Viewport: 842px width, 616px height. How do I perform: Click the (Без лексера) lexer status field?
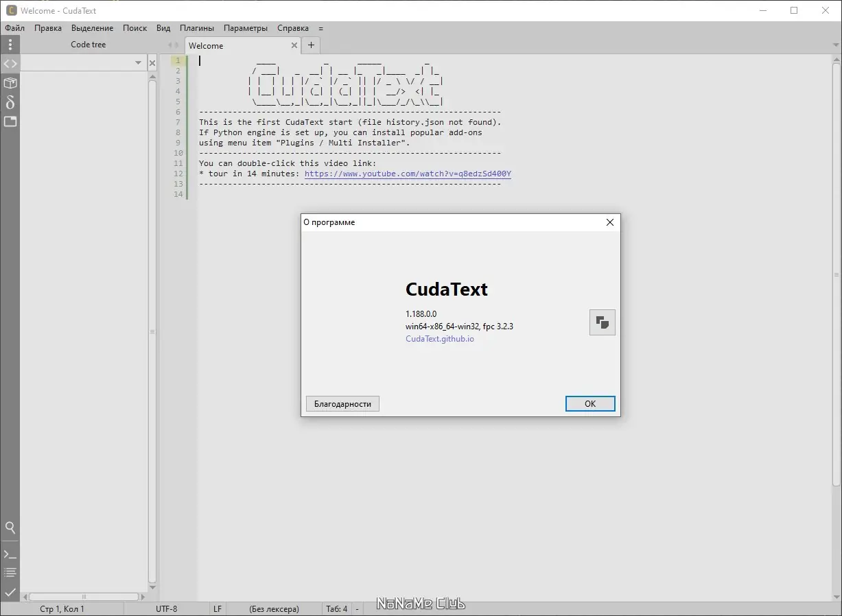click(274, 609)
